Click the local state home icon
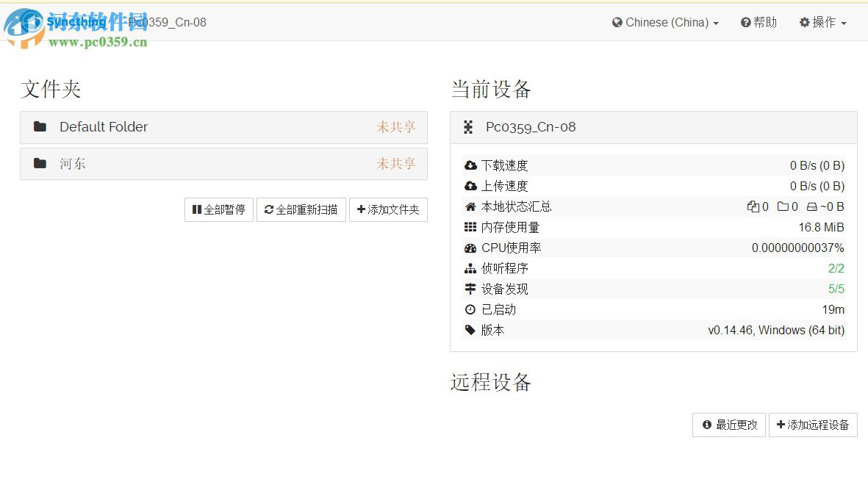Viewport: 868px width, 479px height. (470, 206)
